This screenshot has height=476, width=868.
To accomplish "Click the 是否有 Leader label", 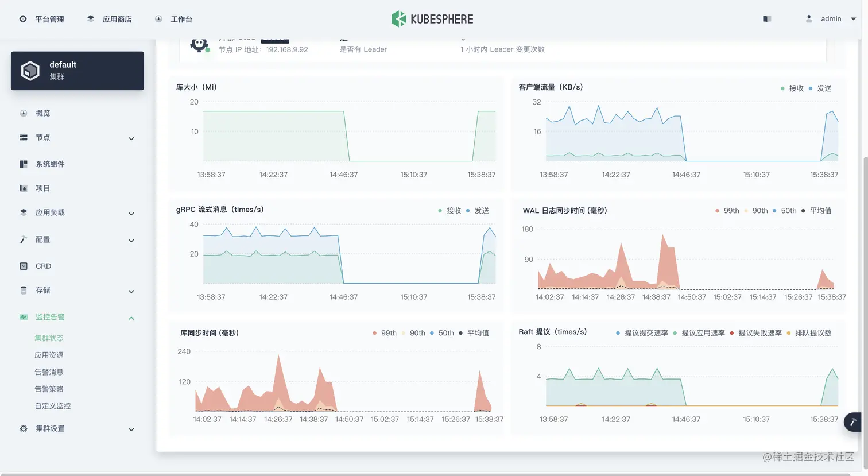I will 363,49.
